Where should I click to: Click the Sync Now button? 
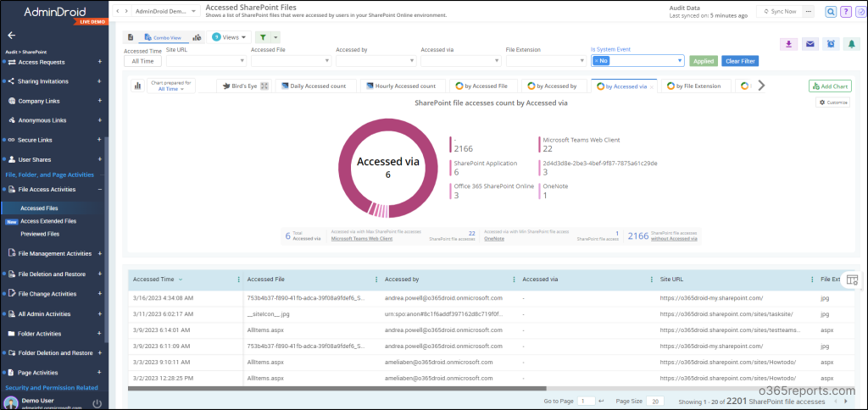780,11
